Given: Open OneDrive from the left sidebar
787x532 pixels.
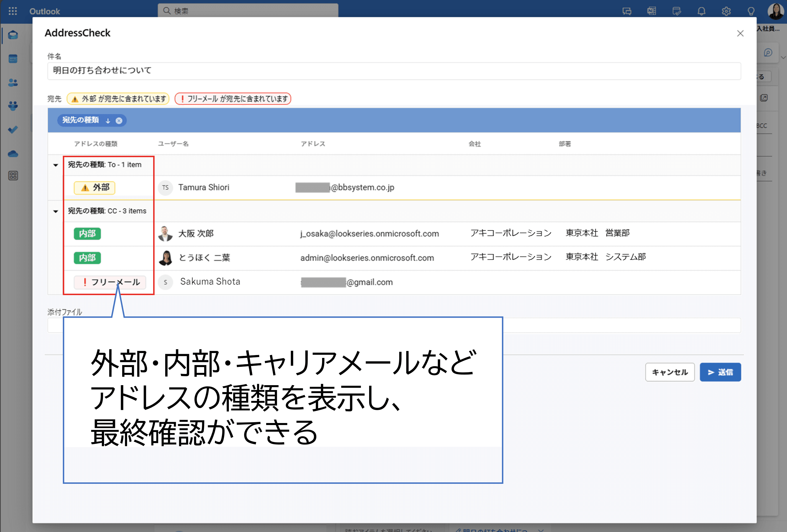Looking at the screenshot, I should (x=13, y=153).
